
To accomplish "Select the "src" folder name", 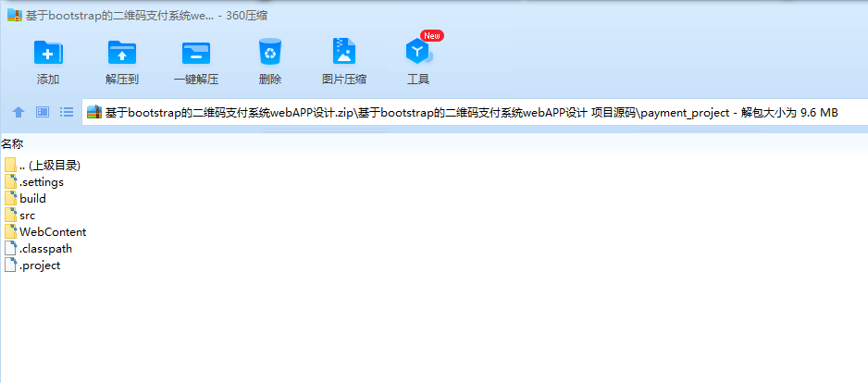I will pos(27,216).
